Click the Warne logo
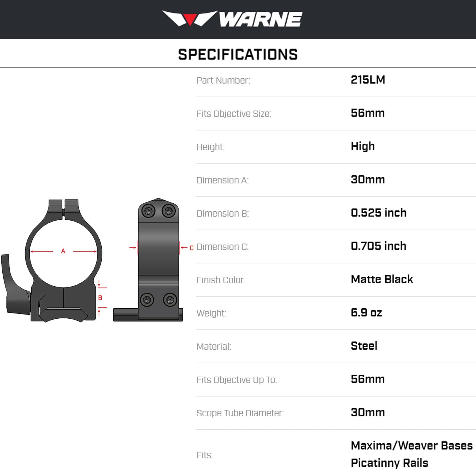The image size is (476, 476). click(232, 19)
